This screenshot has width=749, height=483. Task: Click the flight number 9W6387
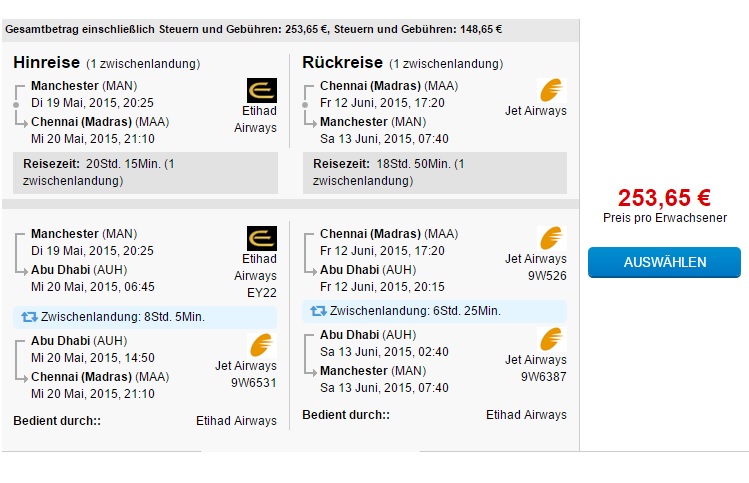point(544,377)
